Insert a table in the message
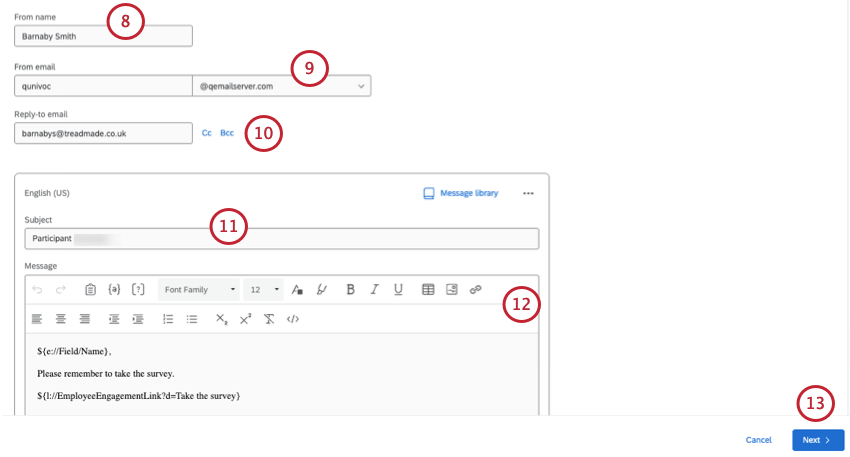 coord(428,289)
